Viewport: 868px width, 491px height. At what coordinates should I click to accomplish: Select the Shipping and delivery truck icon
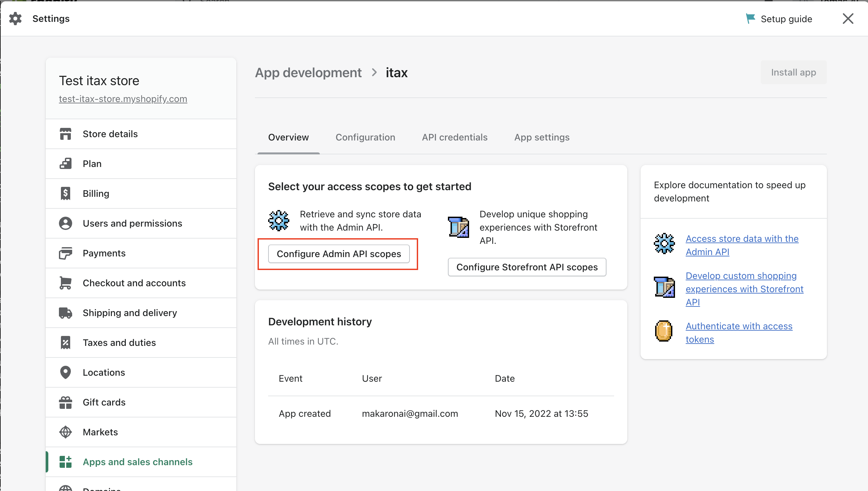point(65,313)
